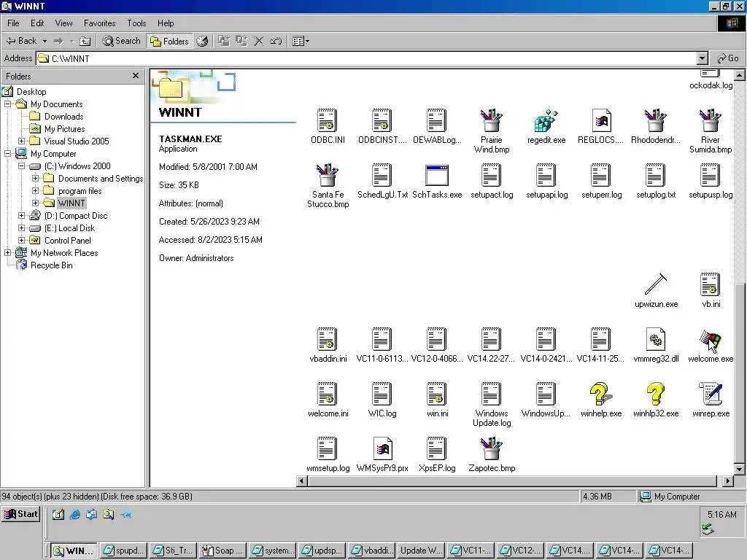Select the win.ini file icon
Screen dimensions: 747x560
[436, 394]
